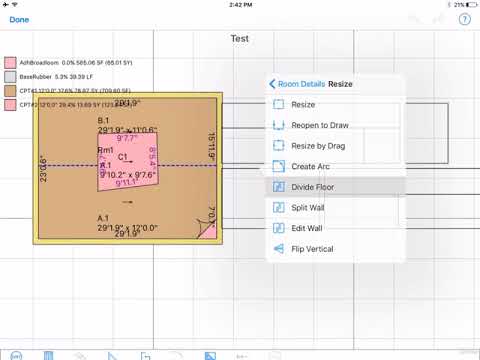The image size is (480, 360).
Task: Tap the Rm1 room label
Action: coord(105,150)
